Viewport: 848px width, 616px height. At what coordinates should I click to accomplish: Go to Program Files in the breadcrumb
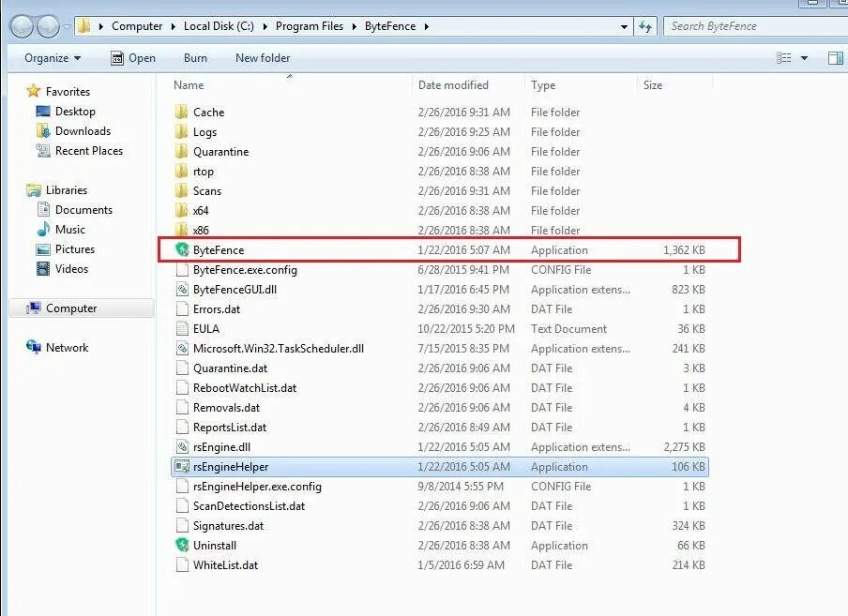click(x=310, y=26)
